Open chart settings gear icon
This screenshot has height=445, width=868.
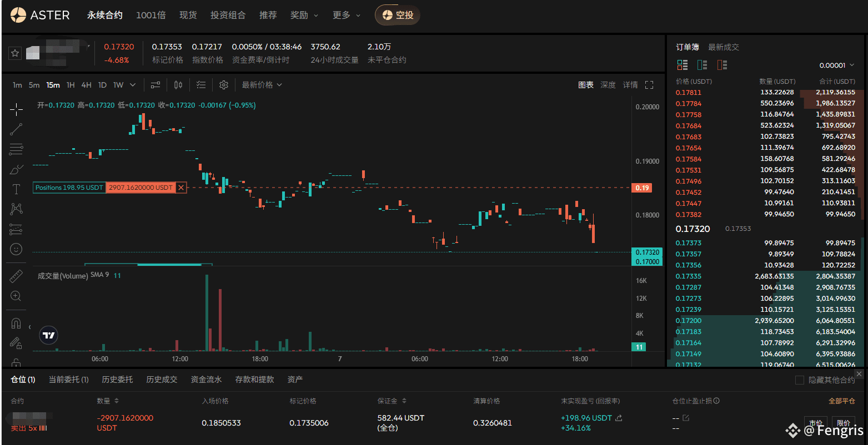pyautogui.click(x=224, y=85)
